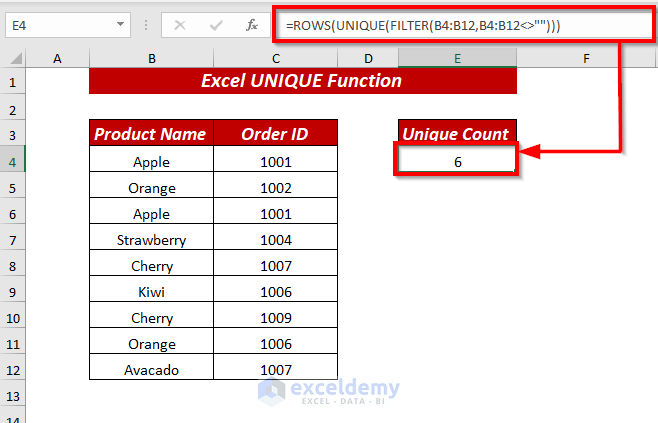The height and width of the screenshot is (423, 658).
Task: Select the 1006 cell in row 9
Action: coord(276,289)
